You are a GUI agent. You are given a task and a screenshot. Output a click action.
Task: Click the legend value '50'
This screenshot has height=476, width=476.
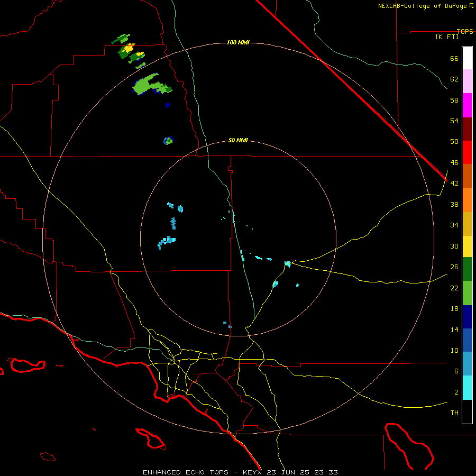point(454,142)
